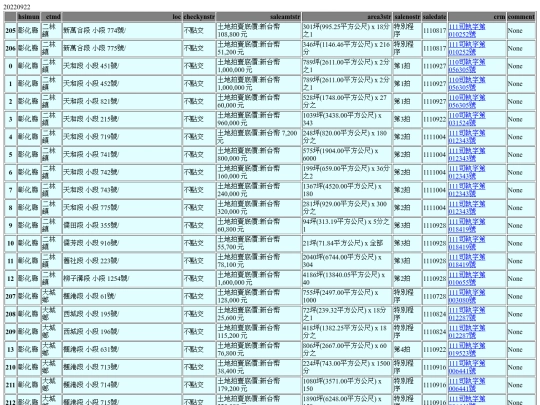Open the crm case link in row 9

[x=467, y=226]
